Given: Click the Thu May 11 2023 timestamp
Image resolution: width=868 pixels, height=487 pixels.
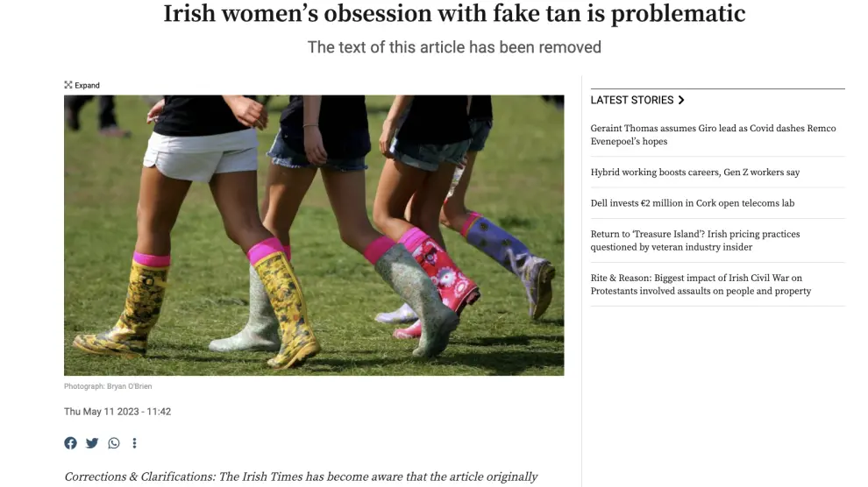Looking at the screenshot, I should pos(117,412).
